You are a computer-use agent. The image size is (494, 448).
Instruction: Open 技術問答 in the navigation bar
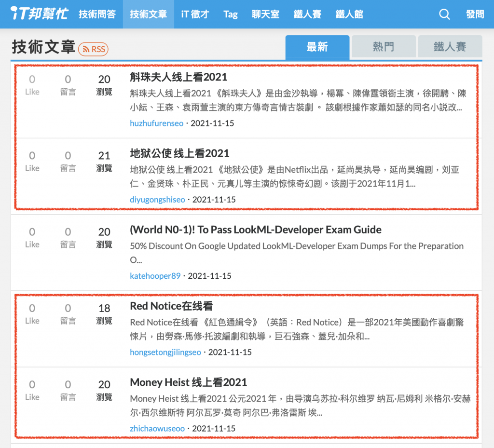[97, 14]
